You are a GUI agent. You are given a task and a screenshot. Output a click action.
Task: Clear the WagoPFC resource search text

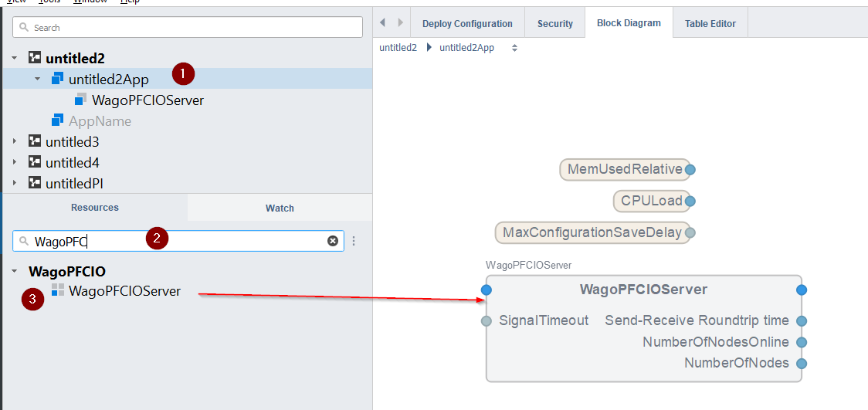pyautogui.click(x=333, y=241)
